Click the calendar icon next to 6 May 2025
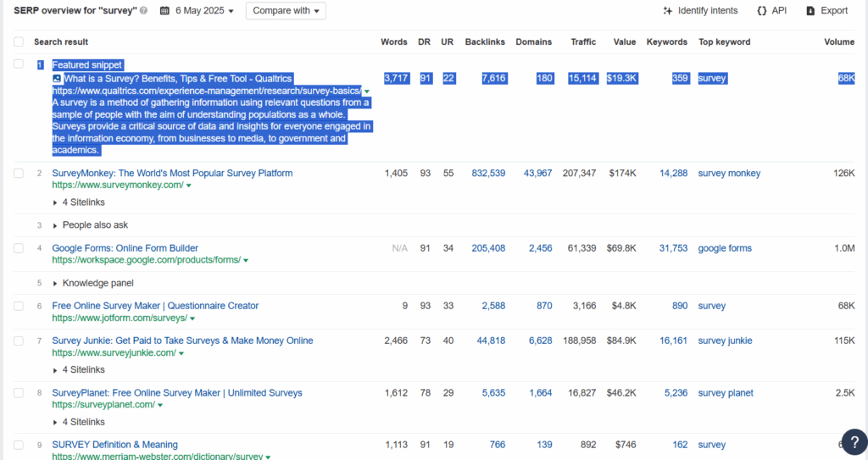The height and width of the screenshot is (460, 868). coord(164,10)
